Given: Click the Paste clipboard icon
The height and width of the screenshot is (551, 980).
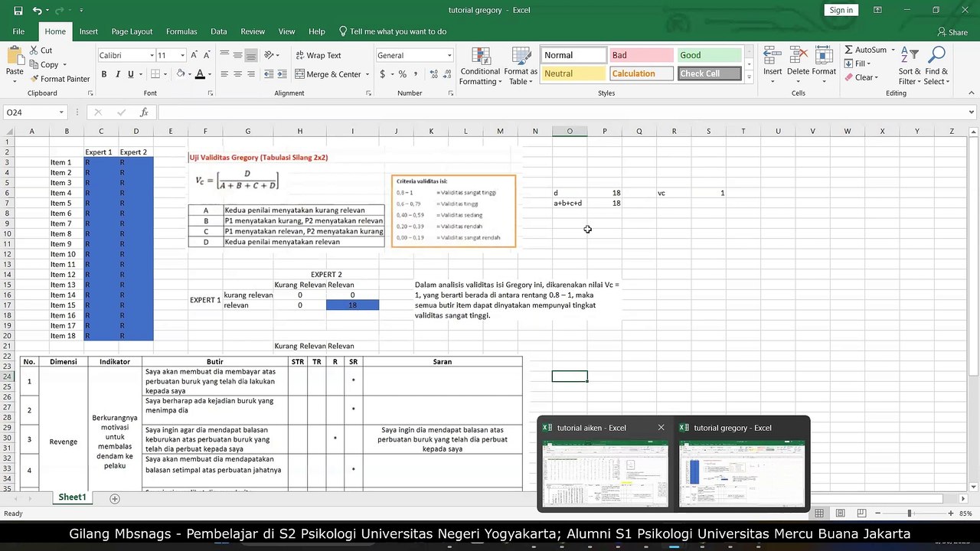Looking at the screenshot, I should click(15, 58).
